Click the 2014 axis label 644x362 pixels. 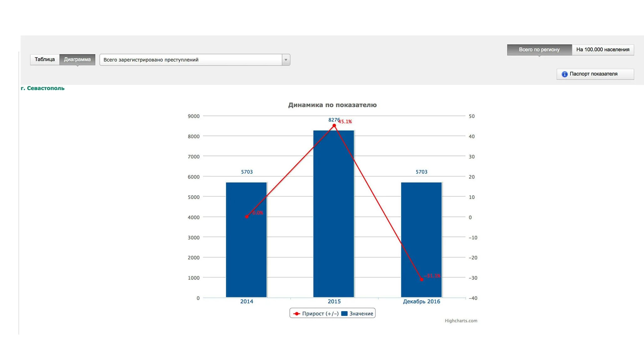[247, 302]
